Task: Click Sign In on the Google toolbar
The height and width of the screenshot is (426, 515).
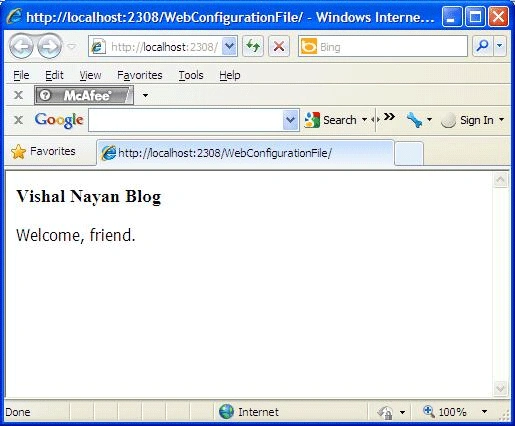Action: 467,120
